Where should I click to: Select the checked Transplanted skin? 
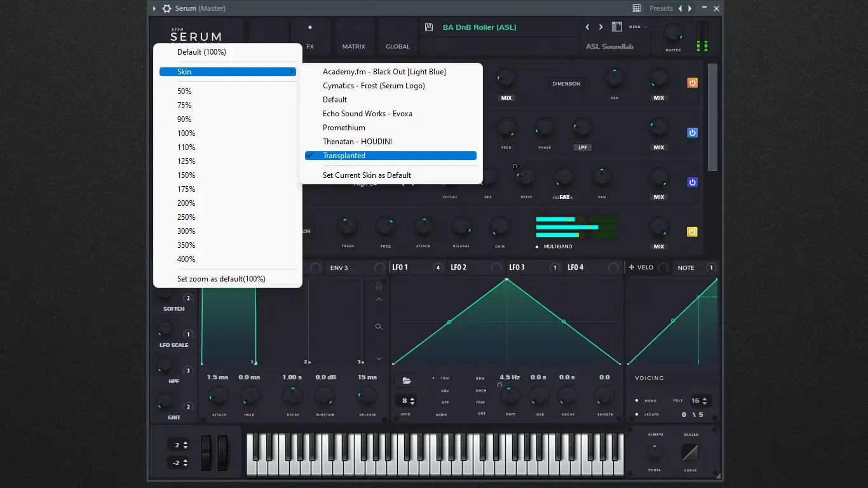391,156
